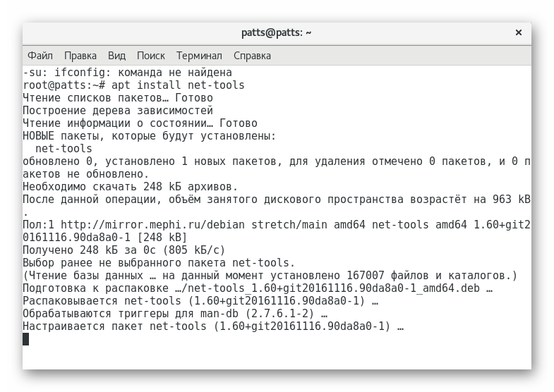Click the 'Чтение информации о состоянии… Готово' line
Image resolution: width=554 pixels, height=392 pixels.
[140, 123]
